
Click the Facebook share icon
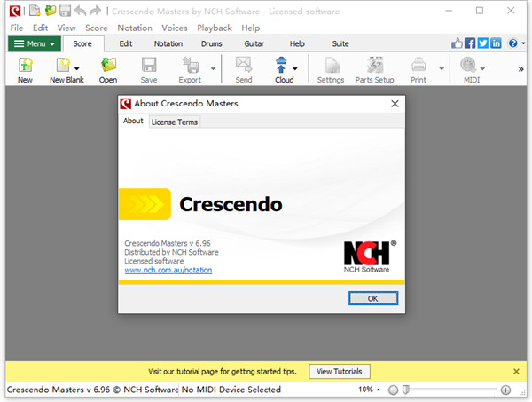tap(470, 43)
